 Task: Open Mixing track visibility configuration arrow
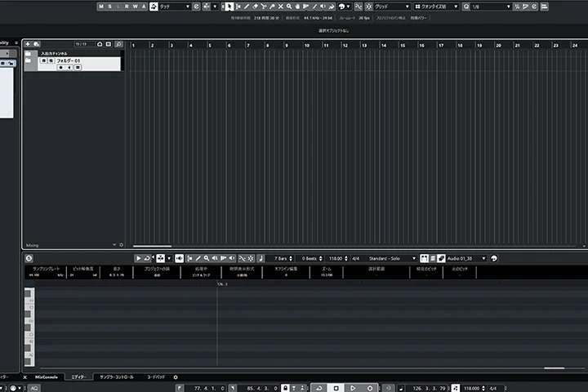(114, 245)
